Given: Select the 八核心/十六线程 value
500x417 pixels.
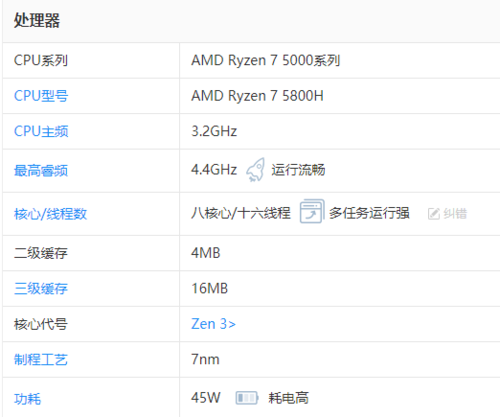Looking at the screenshot, I should pyautogui.click(x=241, y=213).
